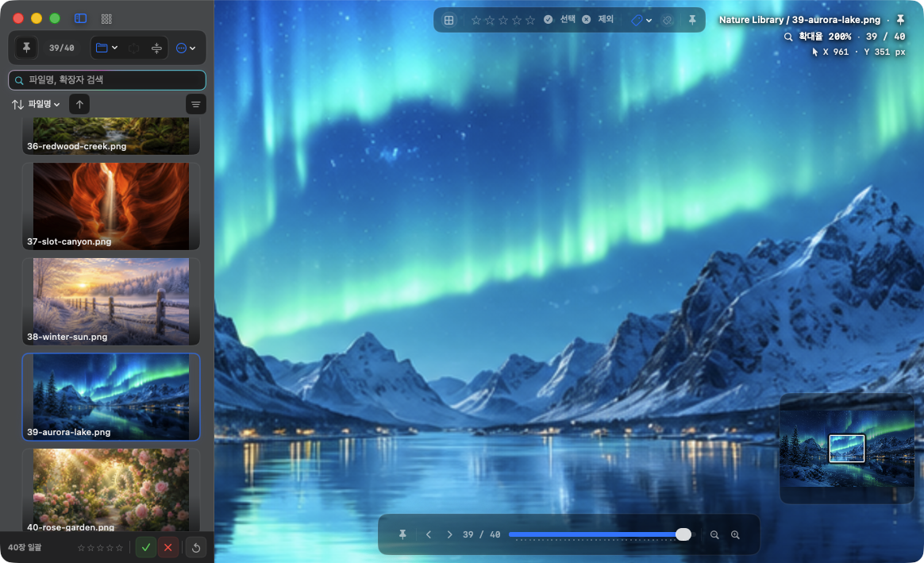Screen dimensions: 924x563
Task: Reject all with red X button
Action: point(168,548)
